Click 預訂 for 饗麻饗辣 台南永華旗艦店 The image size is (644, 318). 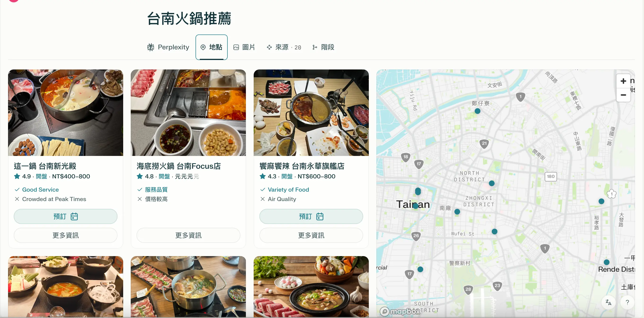click(x=311, y=216)
